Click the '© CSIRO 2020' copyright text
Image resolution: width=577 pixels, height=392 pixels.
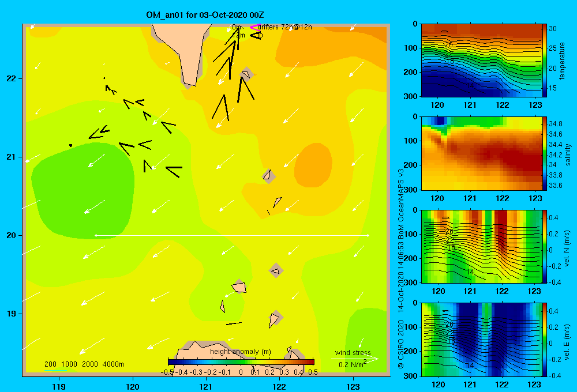[x=401, y=344]
